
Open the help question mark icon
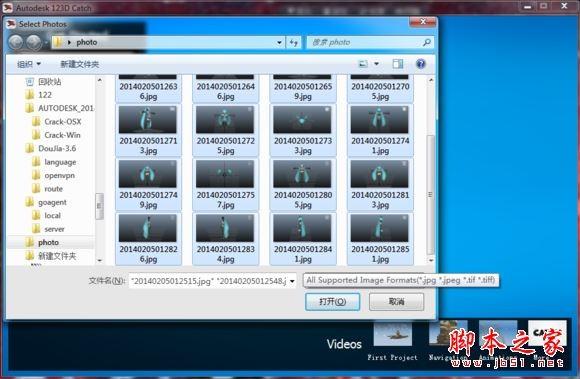click(421, 64)
